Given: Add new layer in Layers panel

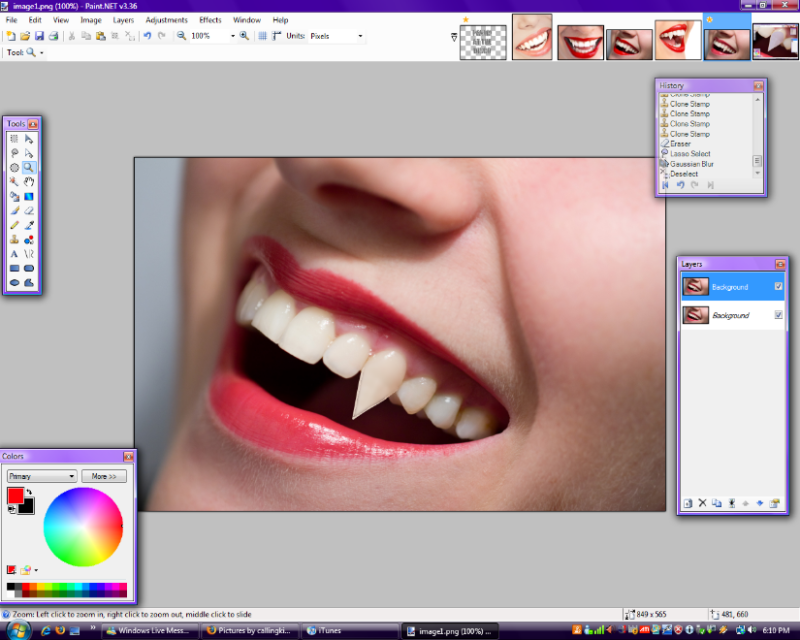Looking at the screenshot, I should 688,503.
